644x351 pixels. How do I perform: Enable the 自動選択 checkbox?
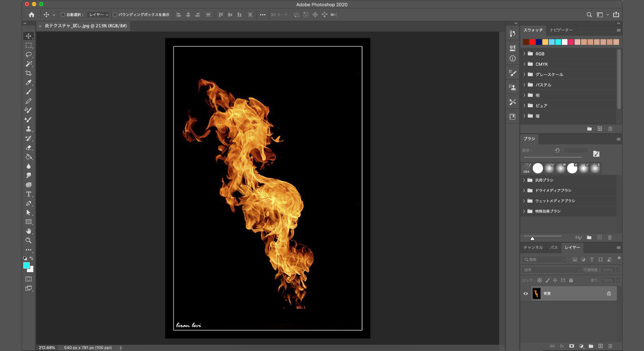coord(63,15)
